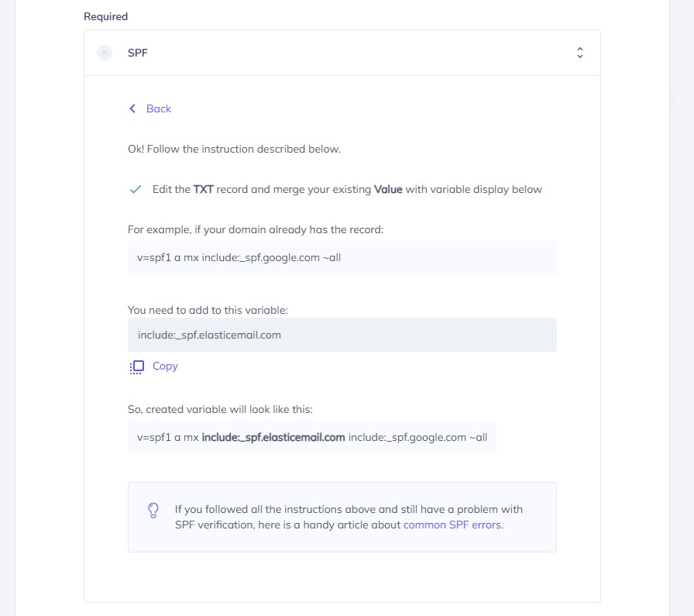Click the 'You need to add to this variable' label

tap(208, 310)
